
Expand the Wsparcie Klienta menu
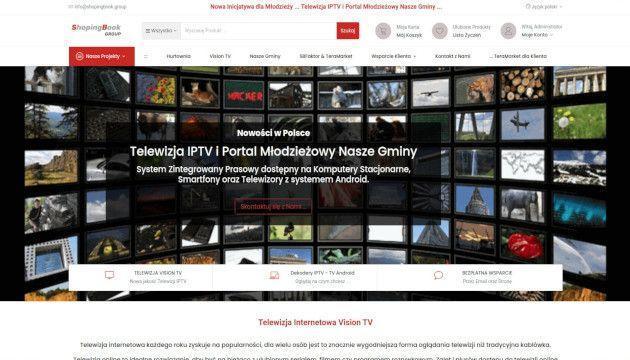(393, 56)
